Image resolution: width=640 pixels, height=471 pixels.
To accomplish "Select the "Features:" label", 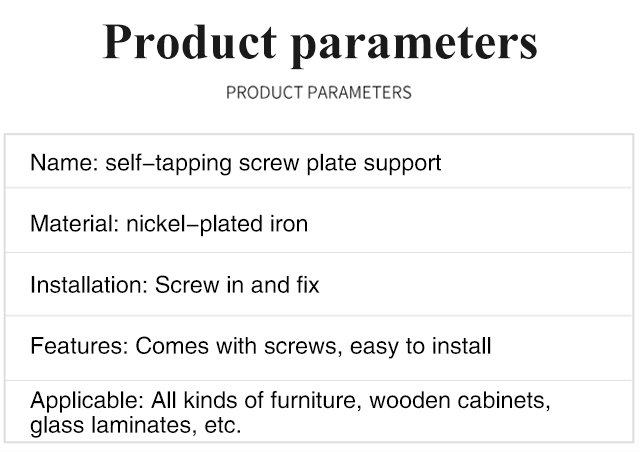I will (x=79, y=346).
